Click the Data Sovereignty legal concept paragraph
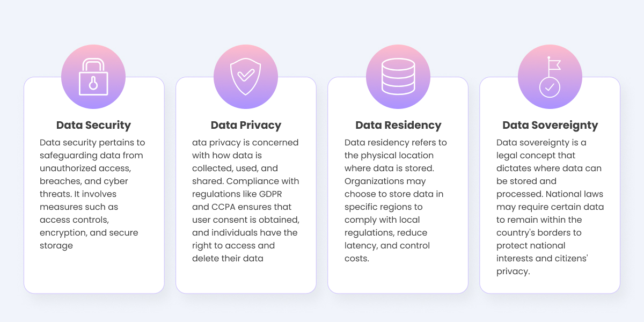 pyautogui.click(x=550, y=207)
